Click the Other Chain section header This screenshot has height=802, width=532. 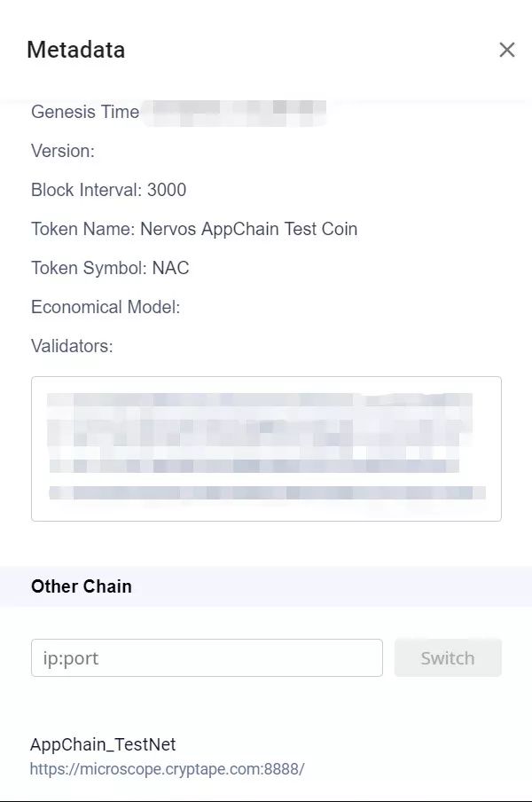(x=82, y=586)
